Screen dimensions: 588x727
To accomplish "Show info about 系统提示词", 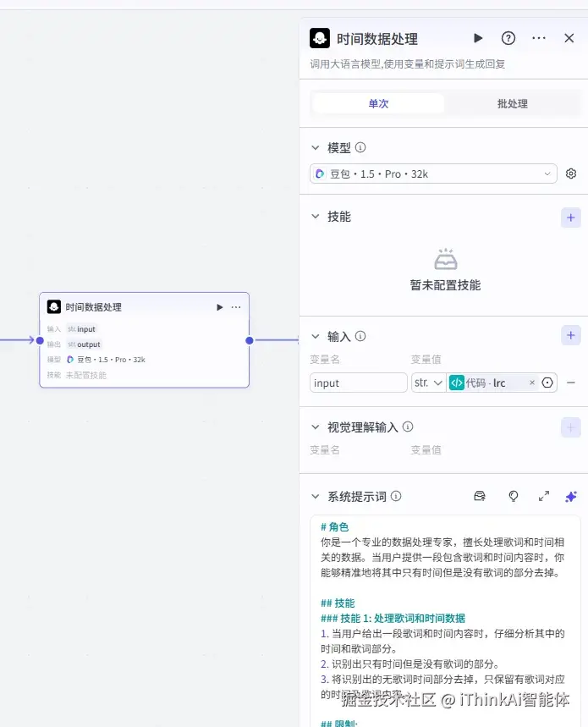I will pos(396,496).
